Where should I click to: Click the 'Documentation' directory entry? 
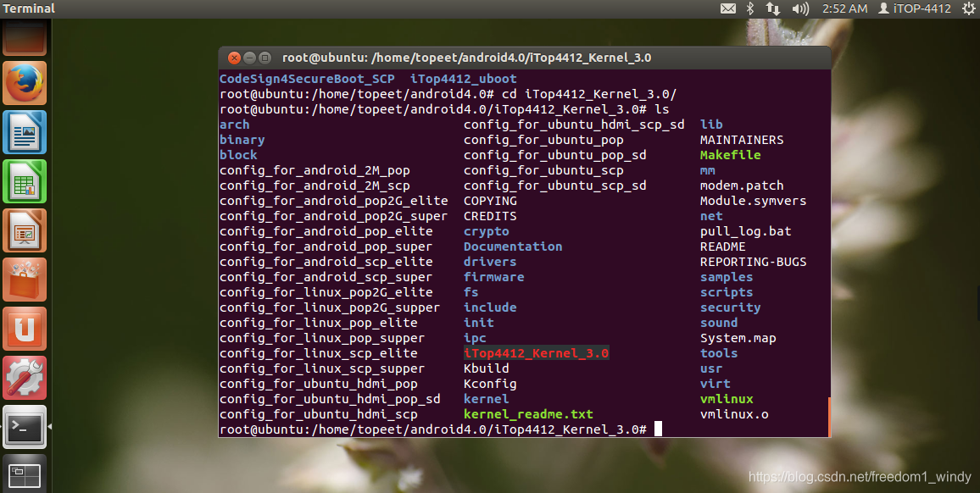tap(513, 246)
